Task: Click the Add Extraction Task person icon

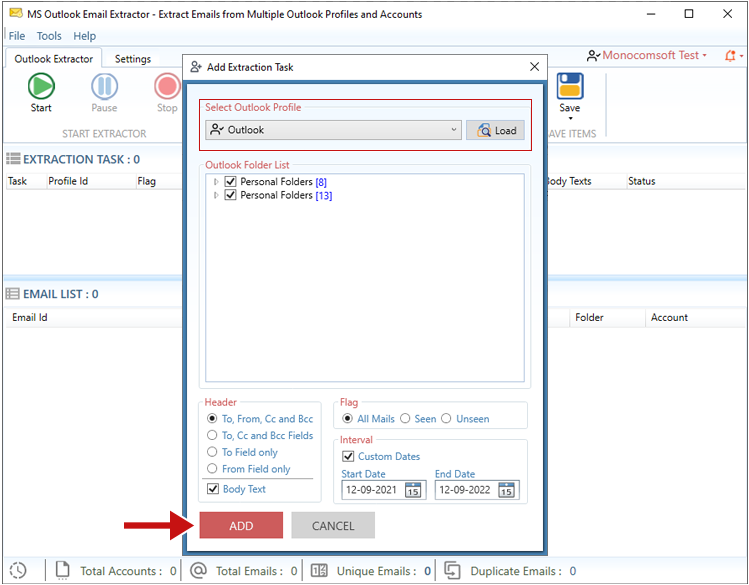Action: (196, 67)
